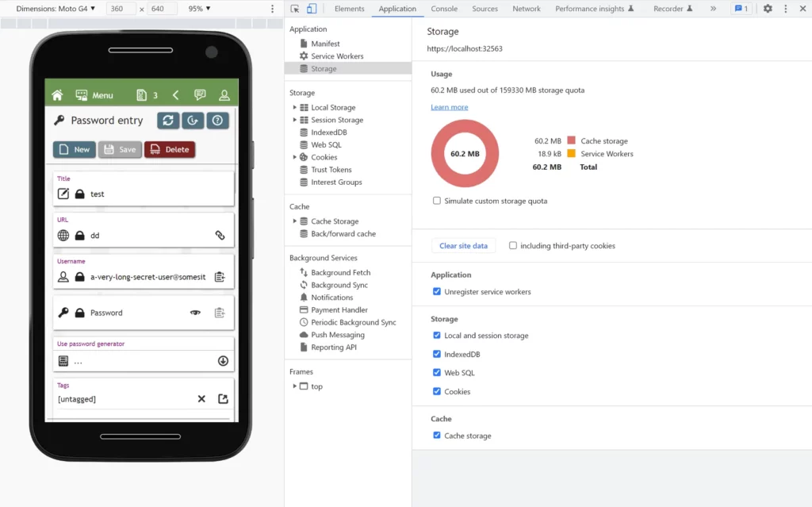
Task: Uncheck the Web SQL checkbox
Action: pos(437,373)
